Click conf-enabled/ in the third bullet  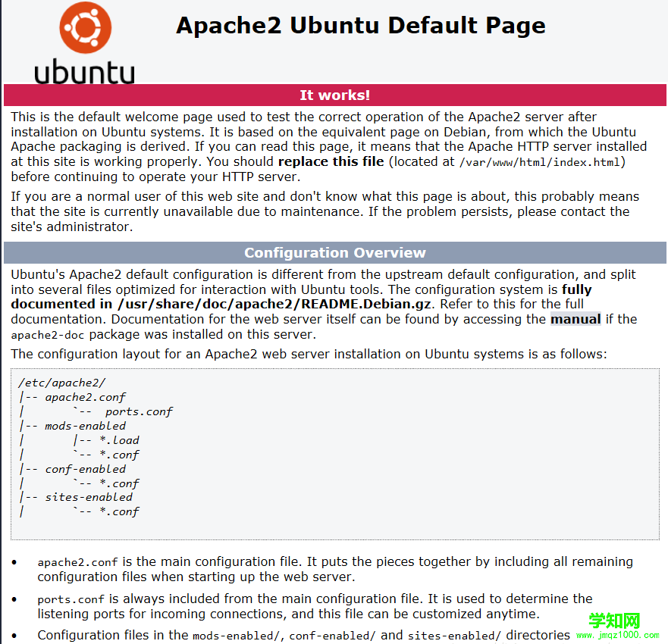click(332, 636)
